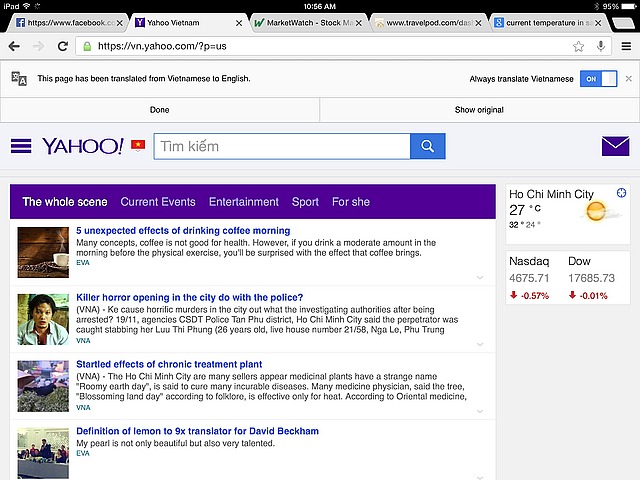Click the Yahoo! logo
The width and height of the screenshot is (640, 480).
coord(83,146)
